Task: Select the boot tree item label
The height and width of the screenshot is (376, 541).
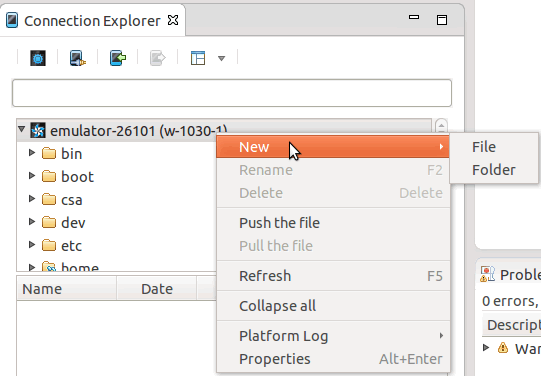Action: click(77, 177)
